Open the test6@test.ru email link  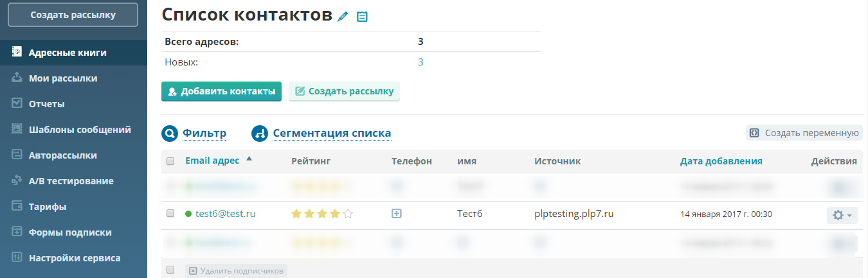click(226, 214)
